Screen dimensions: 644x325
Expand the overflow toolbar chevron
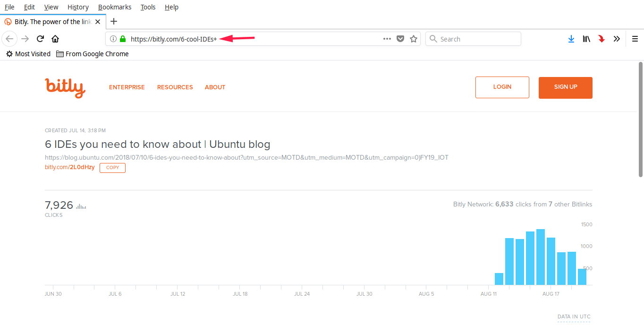617,39
